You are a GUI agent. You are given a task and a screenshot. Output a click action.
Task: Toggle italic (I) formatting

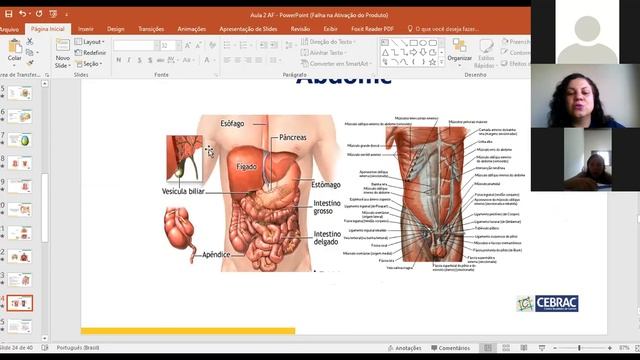coord(129,60)
